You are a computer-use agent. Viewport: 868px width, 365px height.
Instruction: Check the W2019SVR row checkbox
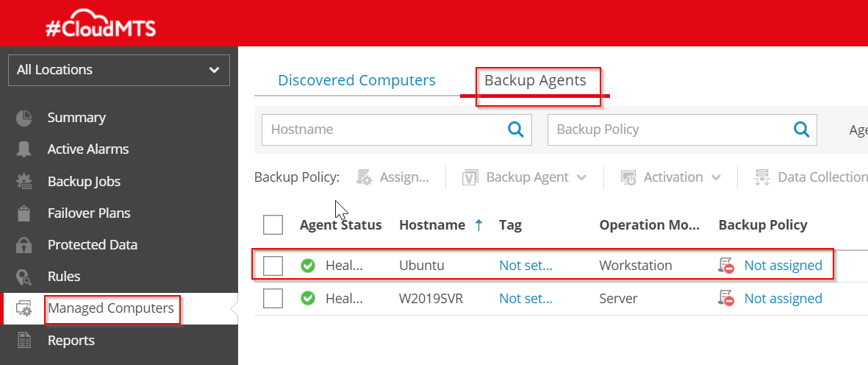point(273,298)
